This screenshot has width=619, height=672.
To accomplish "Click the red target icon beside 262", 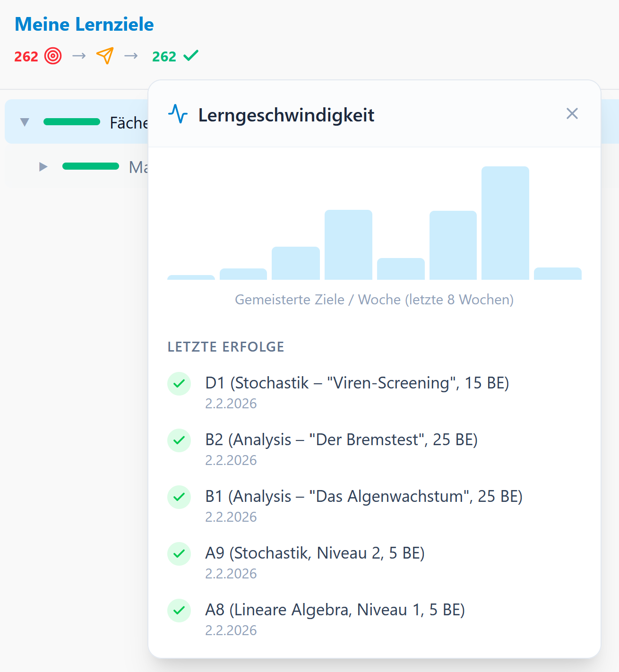I will pos(52,56).
